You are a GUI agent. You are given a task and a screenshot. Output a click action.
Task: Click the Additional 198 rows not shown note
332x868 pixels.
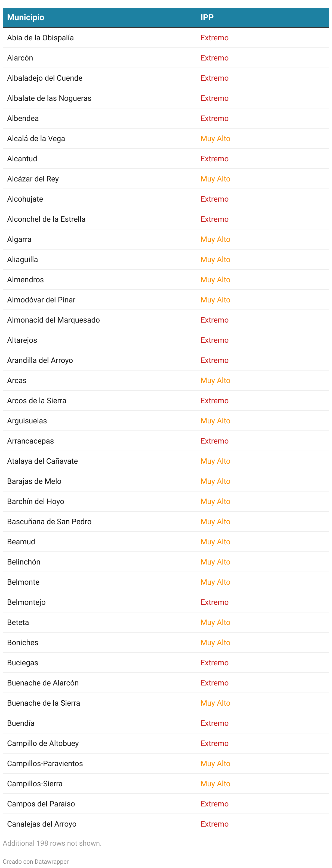52,843
